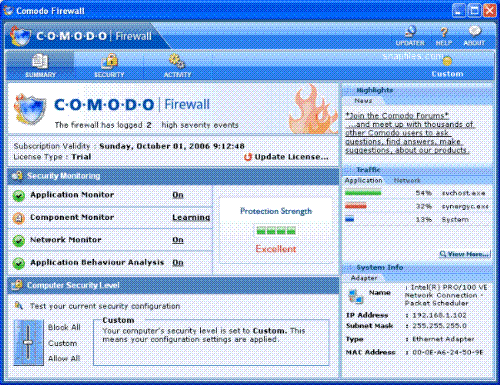Toggle Network Monitor On status

pyautogui.click(x=178, y=240)
